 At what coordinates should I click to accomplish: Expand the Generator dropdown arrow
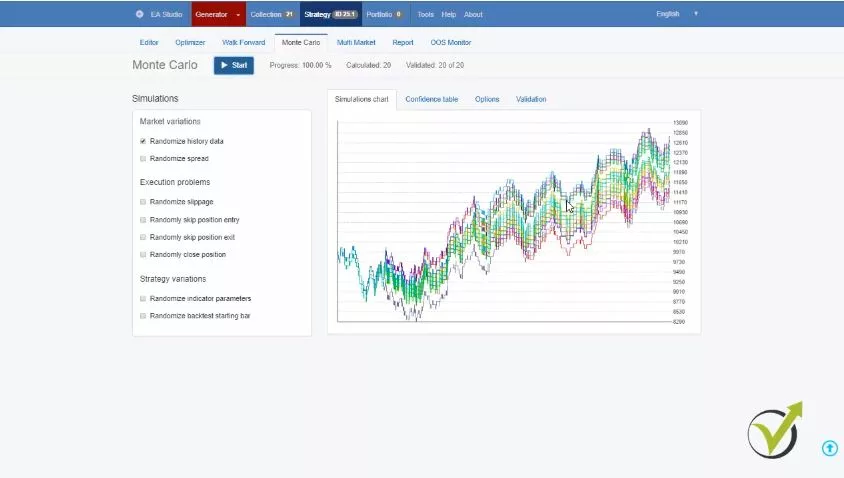(x=238, y=15)
